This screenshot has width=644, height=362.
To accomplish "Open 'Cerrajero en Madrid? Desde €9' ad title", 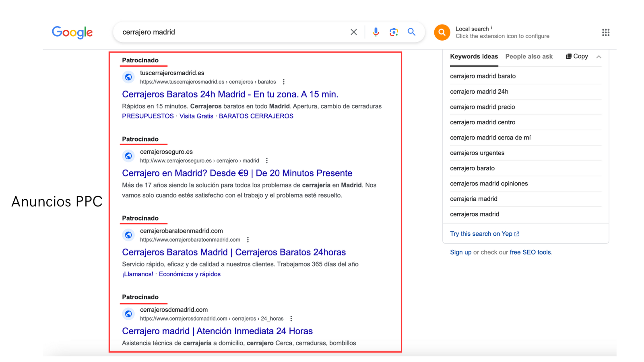I will 237,173.
